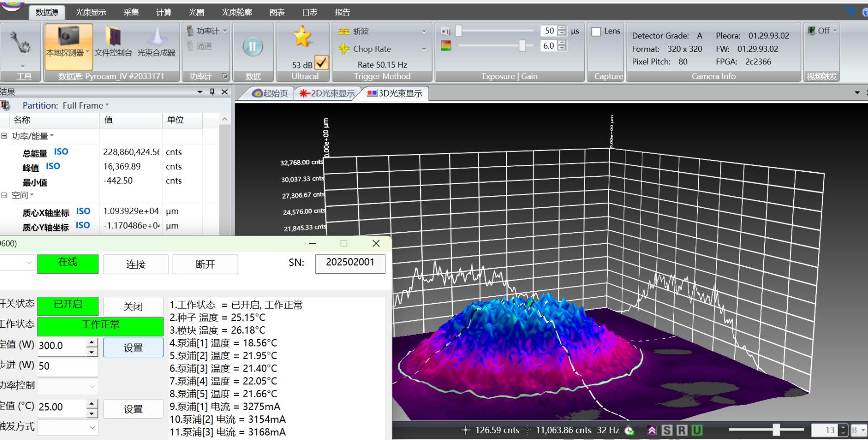Viewport: 868px width, 440px height.
Task: Pin the results panel with pushpin
Action: click(213, 92)
